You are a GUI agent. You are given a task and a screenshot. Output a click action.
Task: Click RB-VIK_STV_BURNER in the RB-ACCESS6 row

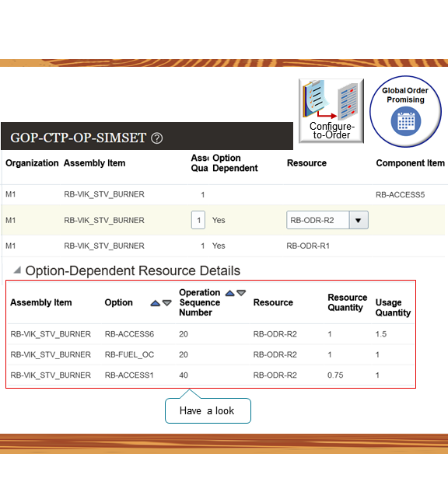click(x=51, y=334)
